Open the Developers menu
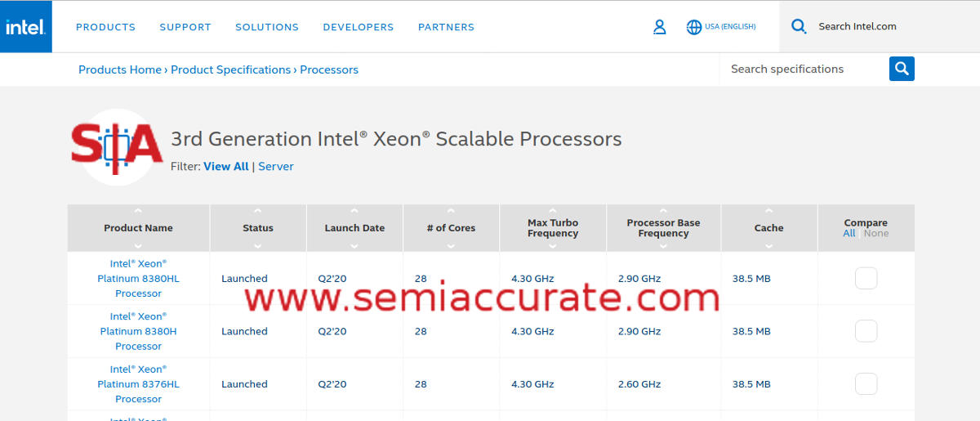The image size is (980, 421). [359, 27]
